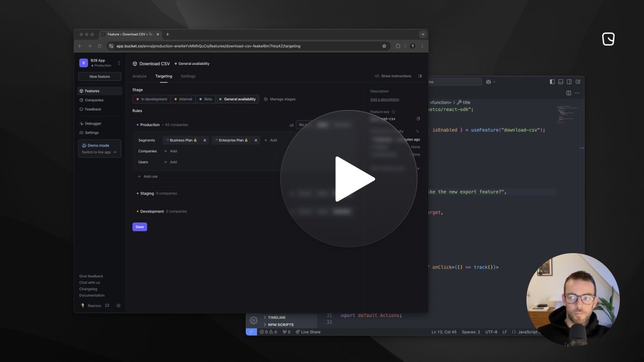This screenshot has height=362, width=644.
Task: Switch to the Targeting tab
Action: coord(164,76)
